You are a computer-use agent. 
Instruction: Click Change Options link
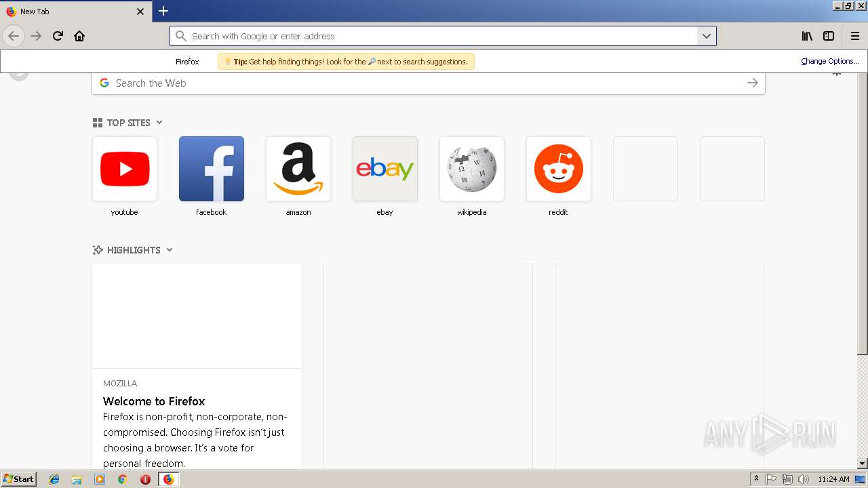pyautogui.click(x=830, y=61)
